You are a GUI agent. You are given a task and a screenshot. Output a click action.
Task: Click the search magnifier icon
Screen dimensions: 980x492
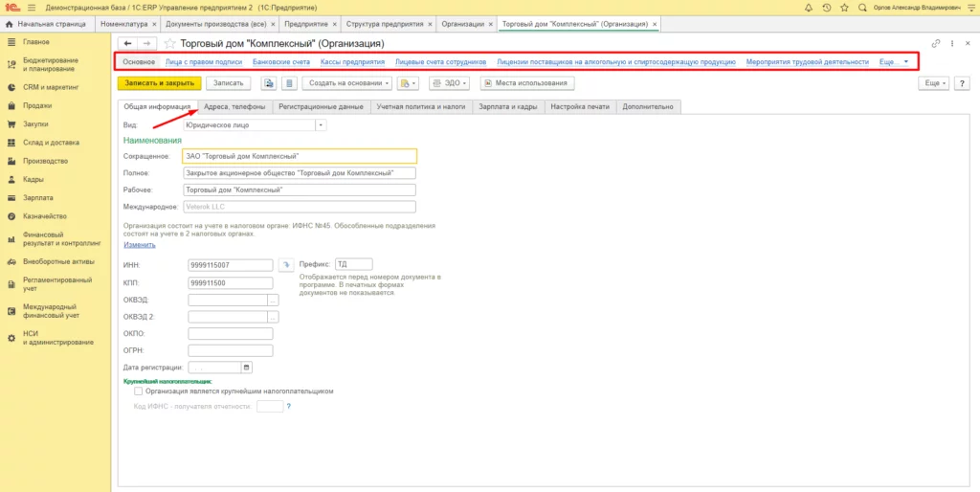pos(862,8)
